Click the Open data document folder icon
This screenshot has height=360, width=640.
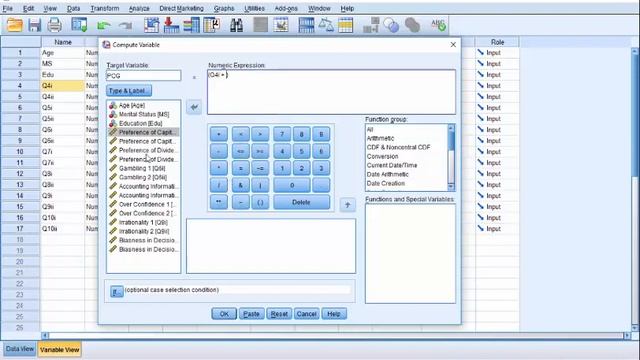(x=15, y=25)
